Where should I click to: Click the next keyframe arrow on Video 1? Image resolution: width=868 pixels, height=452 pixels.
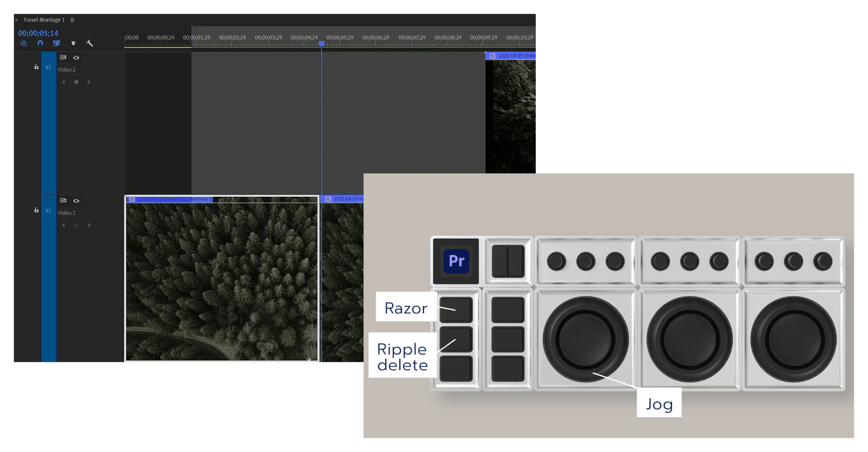click(89, 225)
